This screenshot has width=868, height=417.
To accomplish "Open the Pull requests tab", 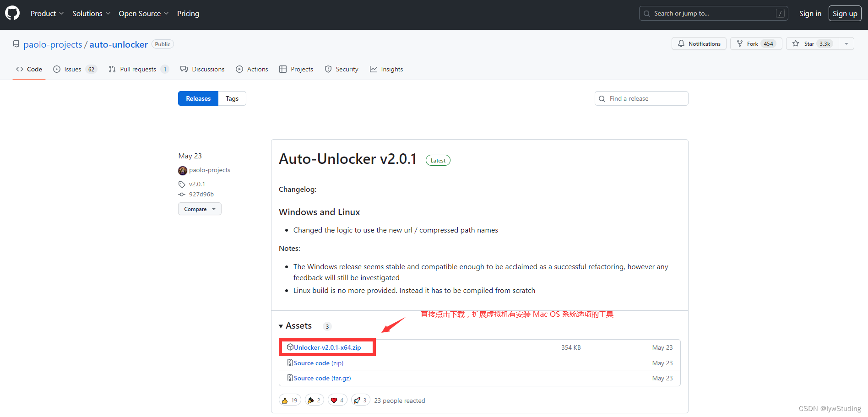I will (x=139, y=69).
